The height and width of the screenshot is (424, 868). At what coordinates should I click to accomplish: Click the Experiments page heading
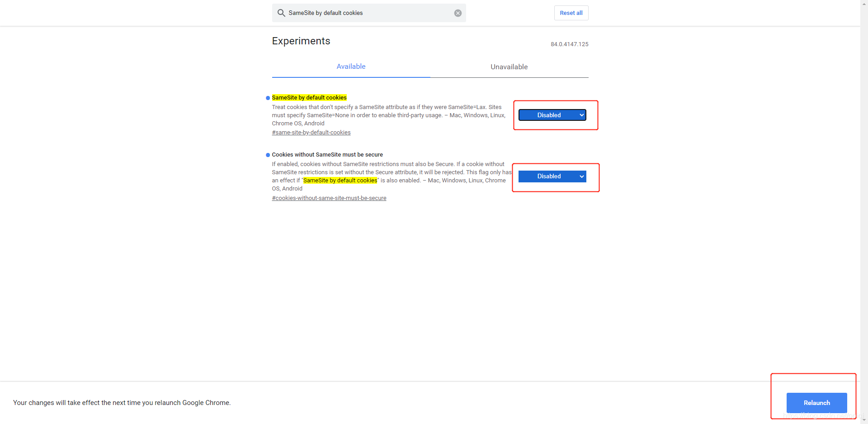point(301,41)
